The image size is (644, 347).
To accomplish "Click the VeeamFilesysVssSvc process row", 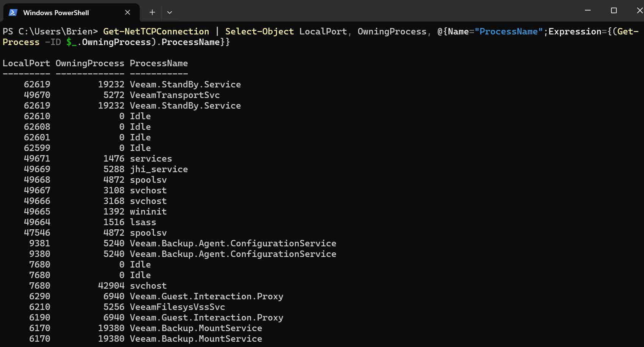I will coord(177,307).
